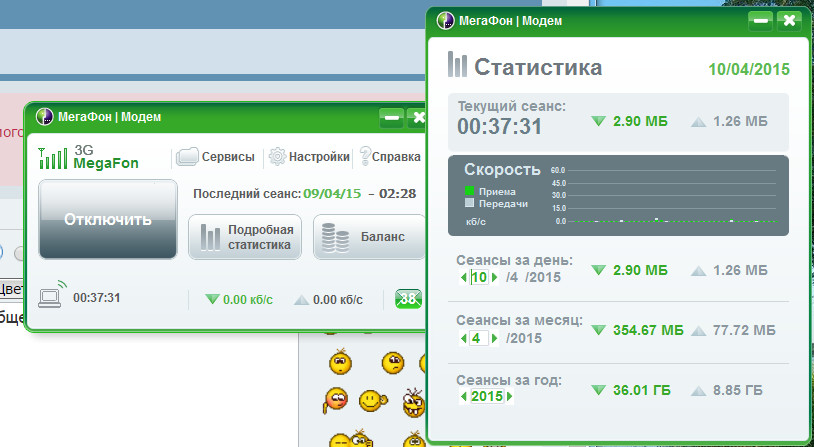Click the 3G signal strength bars icon

click(x=47, y=158)
